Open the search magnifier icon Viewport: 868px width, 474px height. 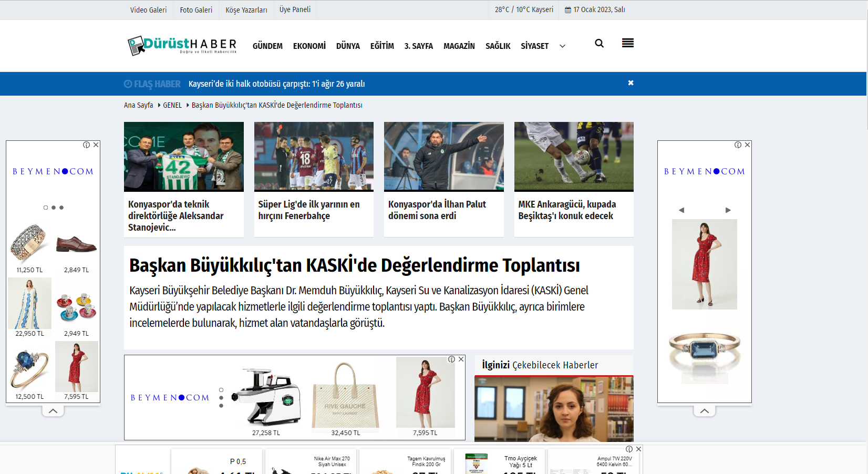click(599, 44)
